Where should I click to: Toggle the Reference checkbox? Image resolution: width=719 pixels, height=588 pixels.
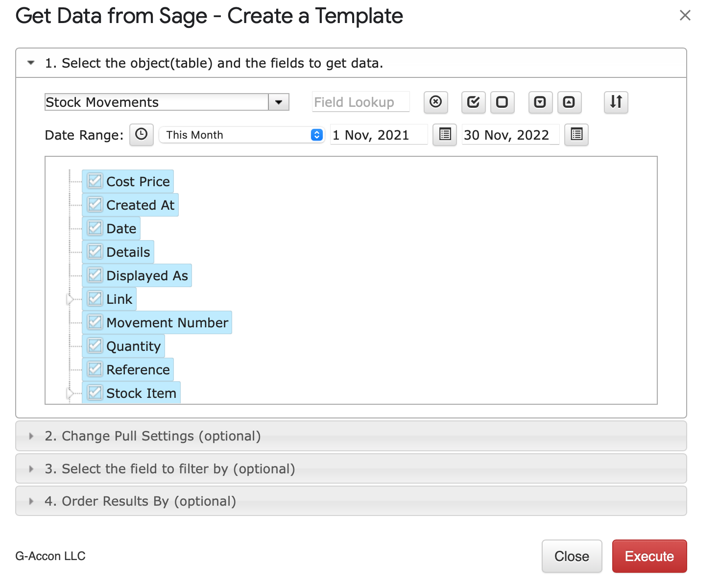pos(95,369)
